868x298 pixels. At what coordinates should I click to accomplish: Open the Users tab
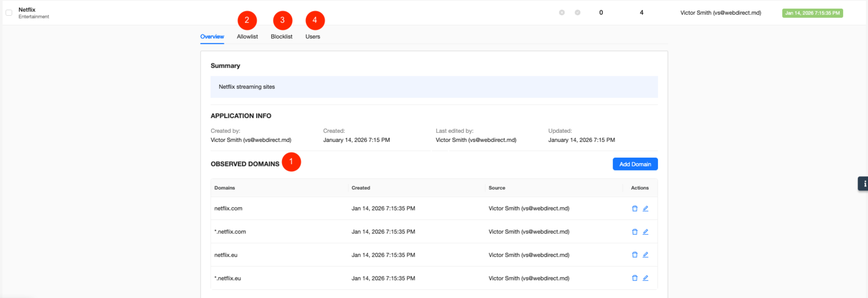312,37
